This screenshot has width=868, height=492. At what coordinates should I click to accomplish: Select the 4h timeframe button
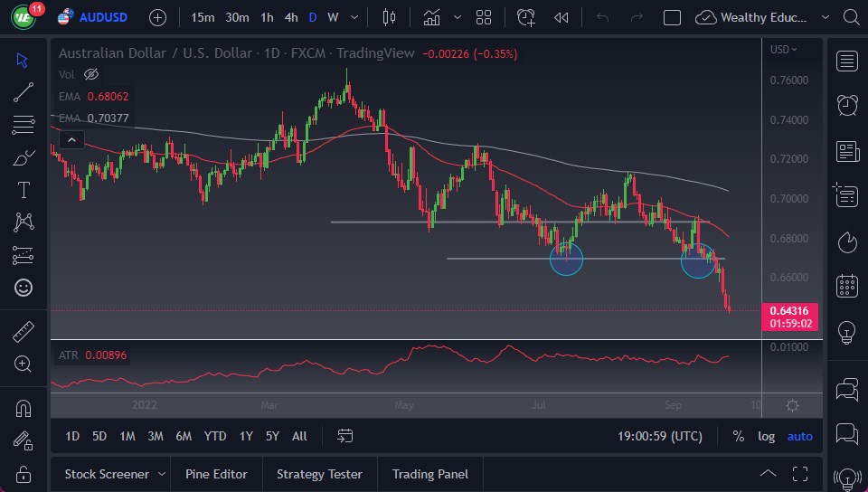(x=290, y=17)
